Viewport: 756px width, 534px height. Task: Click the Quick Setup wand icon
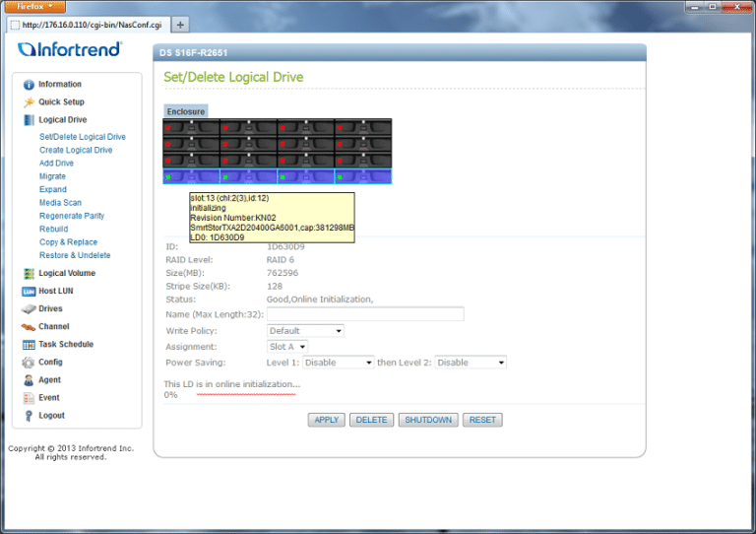tap(29, 102)
